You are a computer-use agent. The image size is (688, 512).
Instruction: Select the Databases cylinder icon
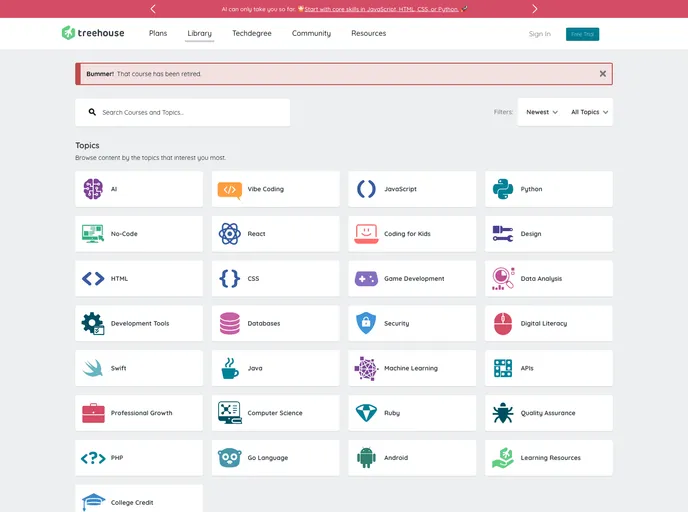(x=229, y=323)
